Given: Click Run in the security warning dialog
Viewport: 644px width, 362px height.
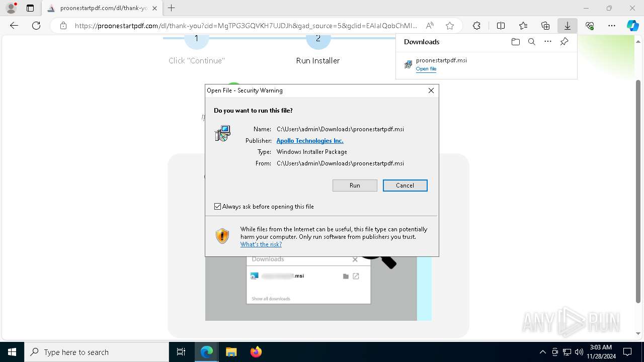Looking at the screenshot, I should pyautogui.click(x=355, y=186).
